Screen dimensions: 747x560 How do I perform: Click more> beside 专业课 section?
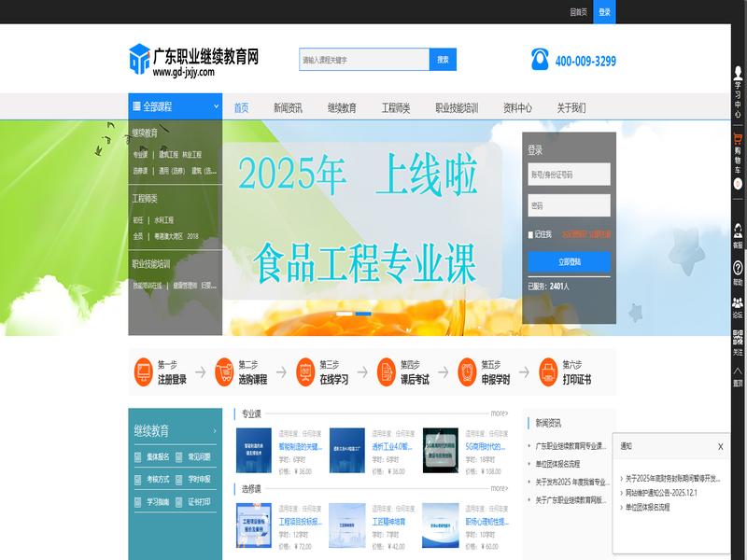500,413
